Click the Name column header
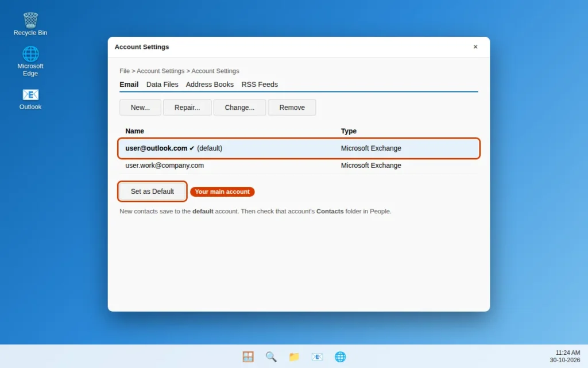588x368 pixels. click(134, 131)
